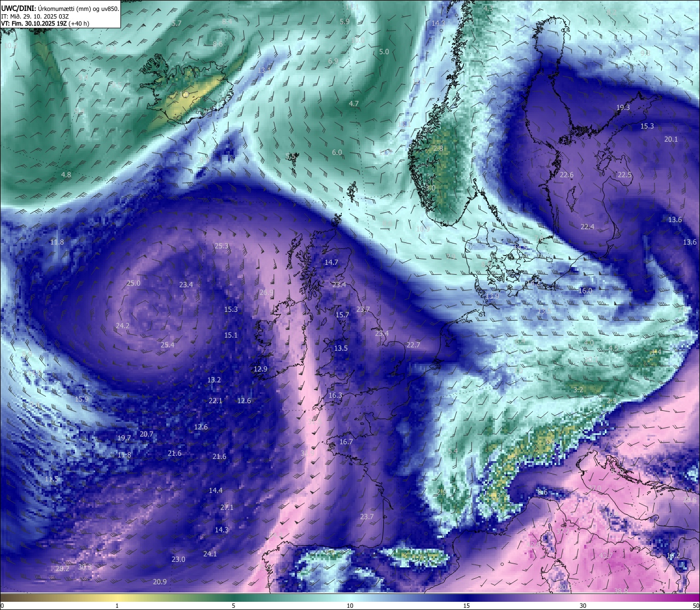Click the VT: Fim. 30.10.2025 19Z line
The height and width of the screenshot is (610, 700).
pyautogui.click(x=45, y=24)
